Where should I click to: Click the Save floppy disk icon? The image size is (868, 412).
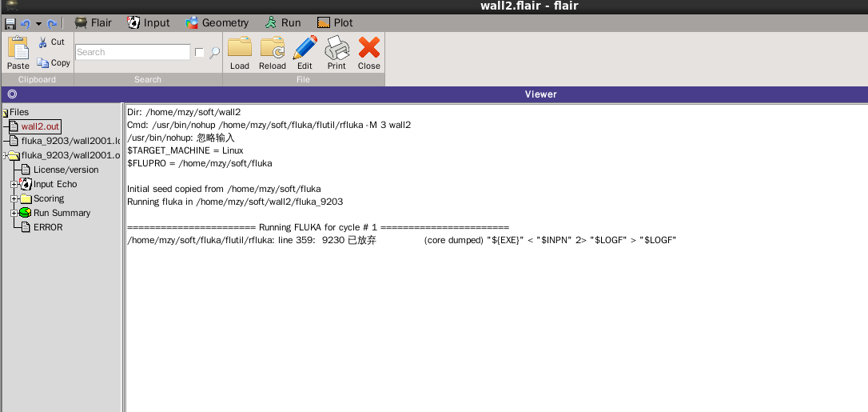(x=10, y=24)
